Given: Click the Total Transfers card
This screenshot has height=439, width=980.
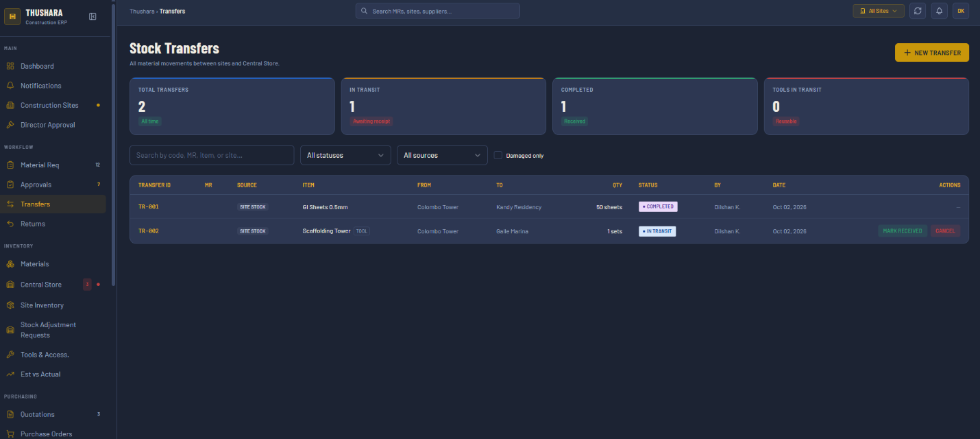Looking at the screenshot, I should pyautogui.click(x=232, y=106).
